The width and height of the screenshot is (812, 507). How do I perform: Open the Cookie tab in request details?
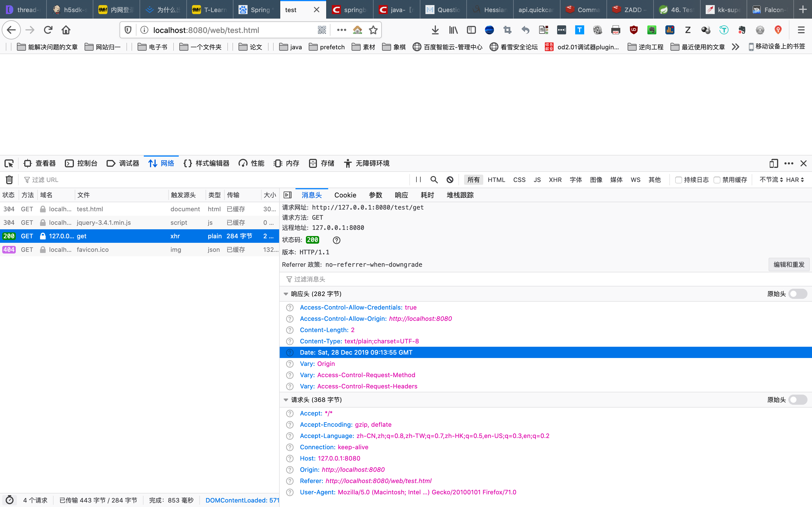(345, 195)
